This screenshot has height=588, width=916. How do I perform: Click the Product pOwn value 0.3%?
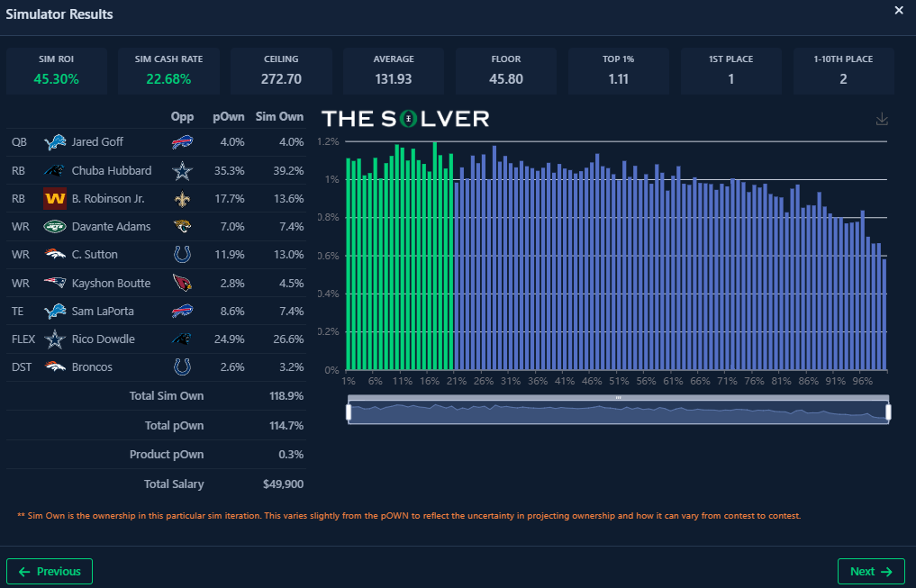(x=292, y=455)
